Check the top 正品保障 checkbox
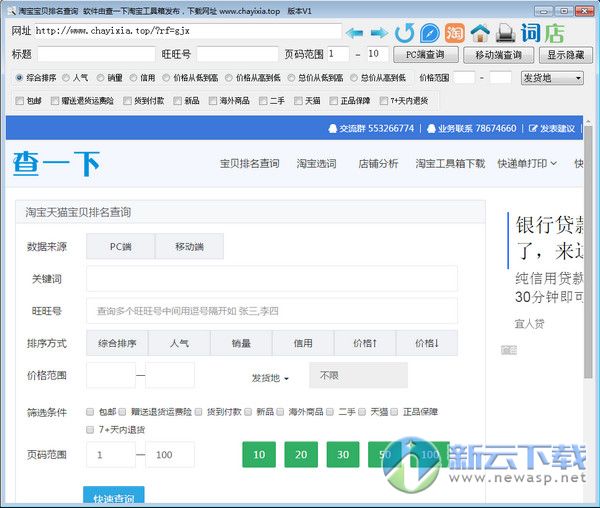The height and width of the screenshot is (508, 600). (x=334, y=101)
